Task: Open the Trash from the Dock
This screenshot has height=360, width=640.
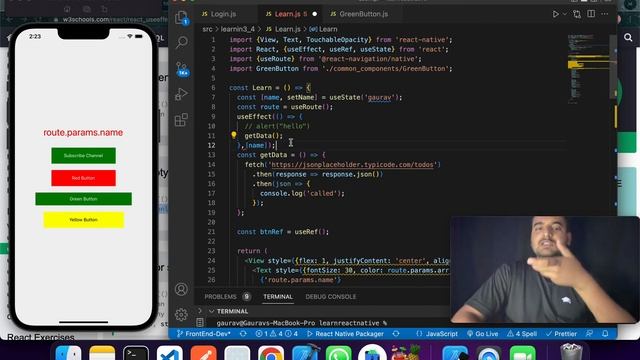Action: pos(571,353)
